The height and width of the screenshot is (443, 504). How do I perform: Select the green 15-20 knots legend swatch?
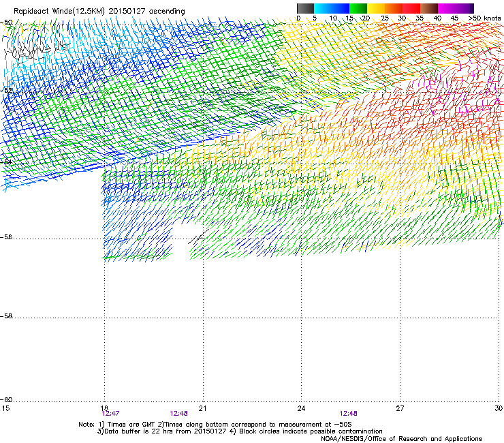[358, 8]
